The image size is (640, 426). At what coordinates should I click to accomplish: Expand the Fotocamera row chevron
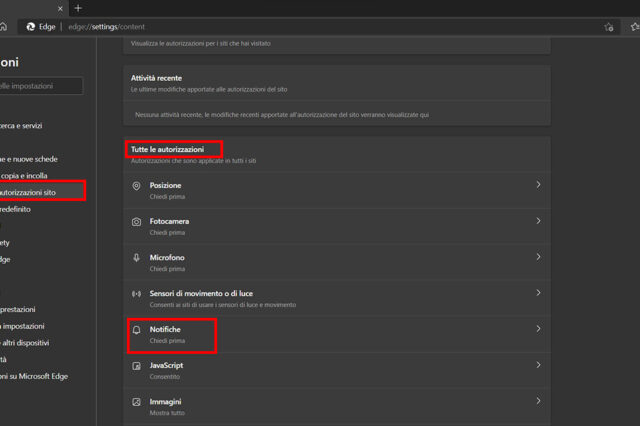[x=538, y=221]
